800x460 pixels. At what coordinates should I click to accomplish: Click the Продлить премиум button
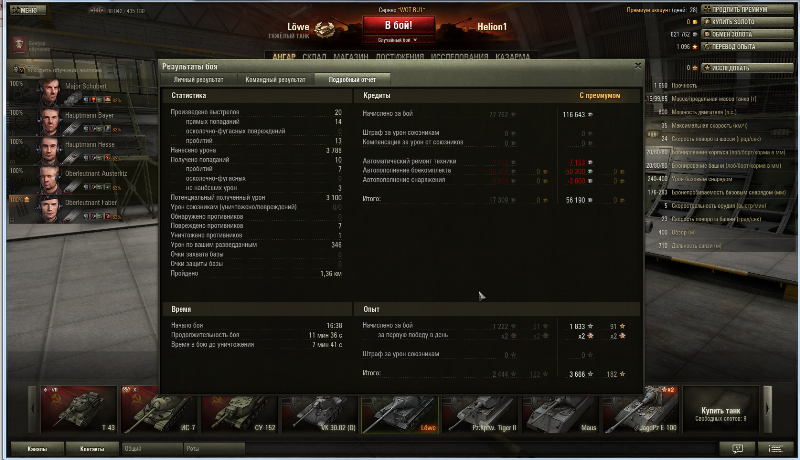pos(747,9)
